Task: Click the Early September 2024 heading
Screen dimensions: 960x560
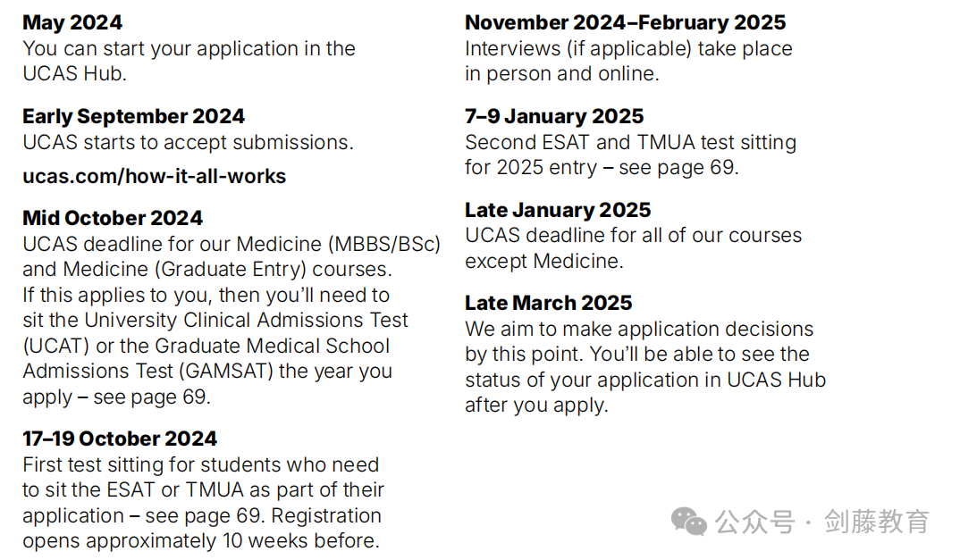Action: click(x=133, y=116)
